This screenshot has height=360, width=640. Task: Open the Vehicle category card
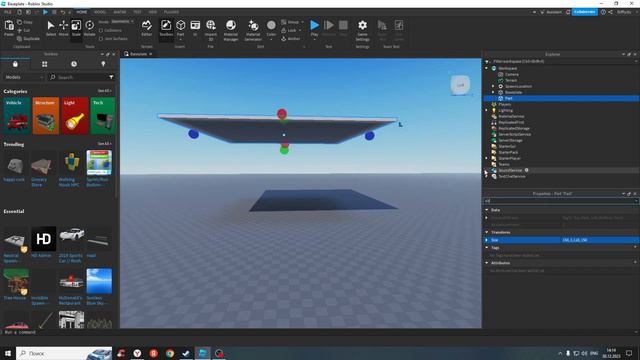coord(16,116)
